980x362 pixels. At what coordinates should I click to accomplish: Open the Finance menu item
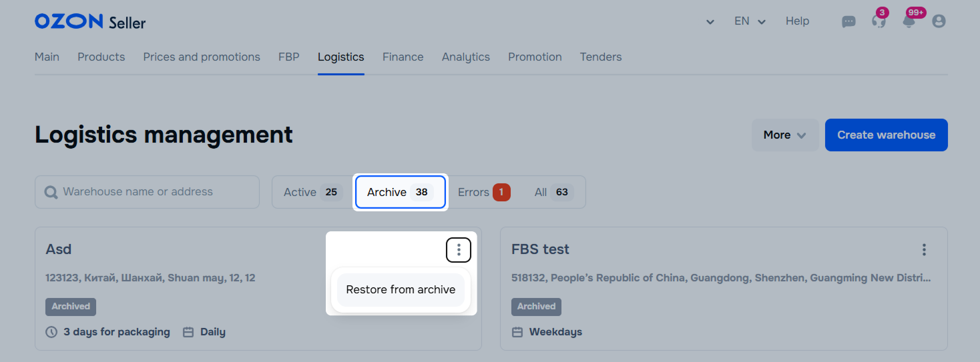(403, 57)
